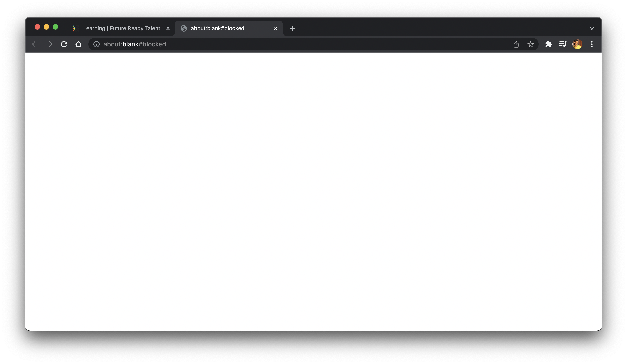Click the forward navigation arrow
627x364 pixels.
50,44
